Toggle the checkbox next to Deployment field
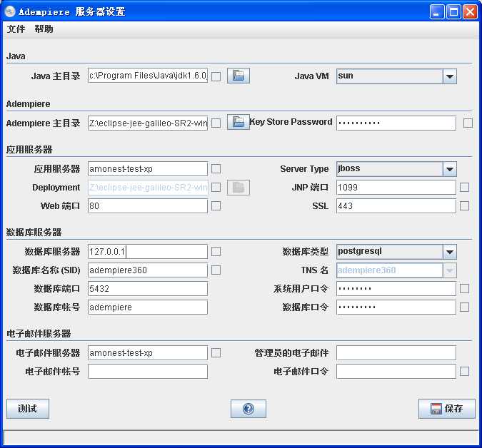The image size is (482, 448). click(216, 188)
